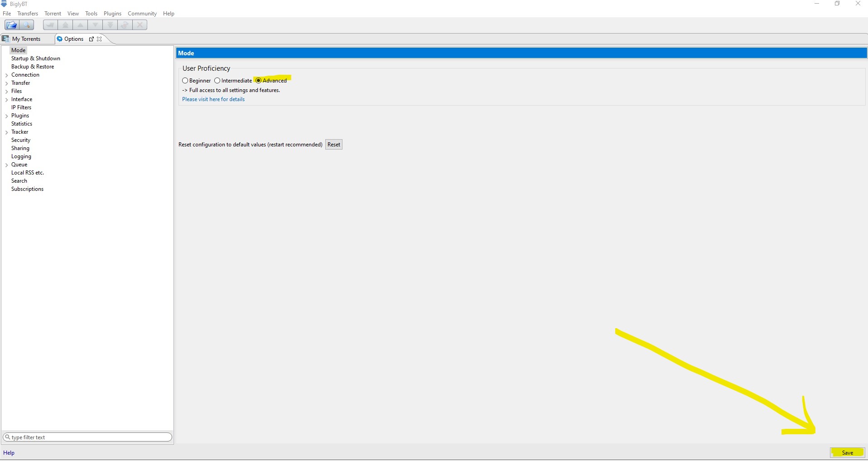Click the Open Torrent folder icon
The width and height of the screenshot is (868, 461).
click(12, 25)
